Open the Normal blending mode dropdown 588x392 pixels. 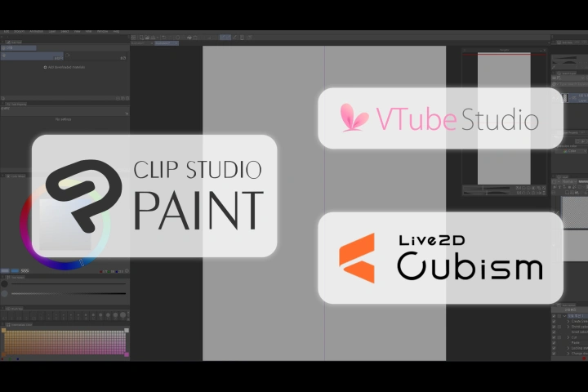(568, 181)
